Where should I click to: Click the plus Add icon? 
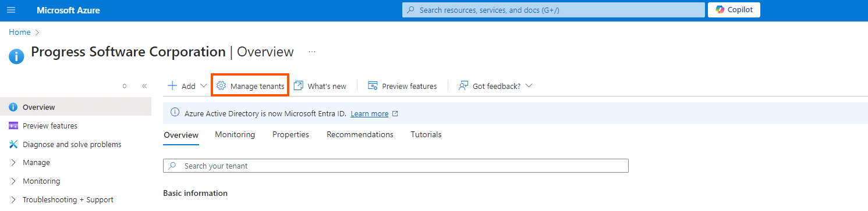point(172,86)
